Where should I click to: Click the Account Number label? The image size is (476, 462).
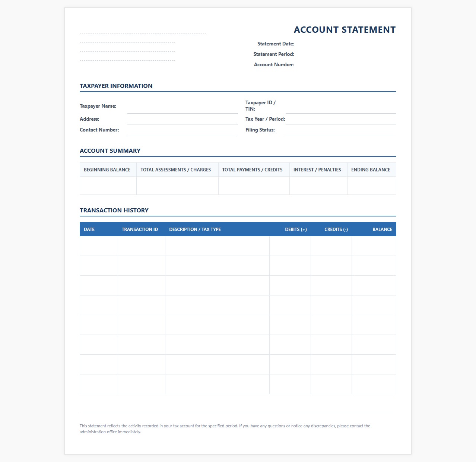pyautogui.click(x=274, y=65)
